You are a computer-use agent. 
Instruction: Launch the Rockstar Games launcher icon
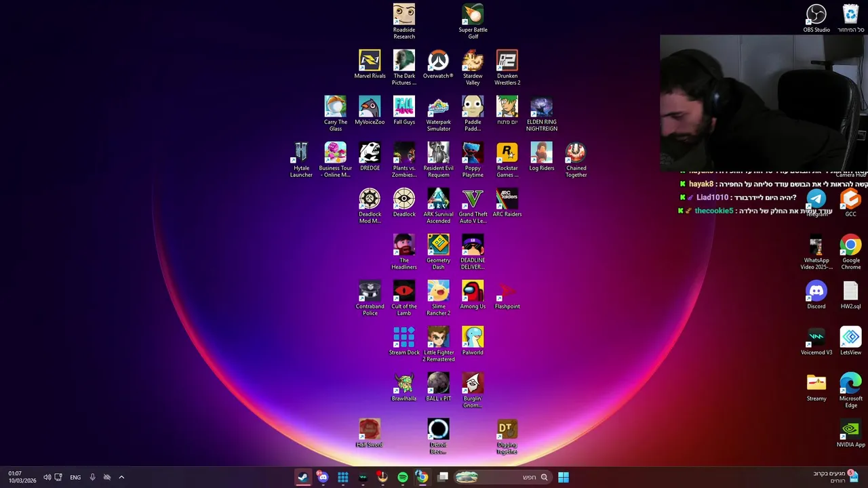tap(507, 159)
